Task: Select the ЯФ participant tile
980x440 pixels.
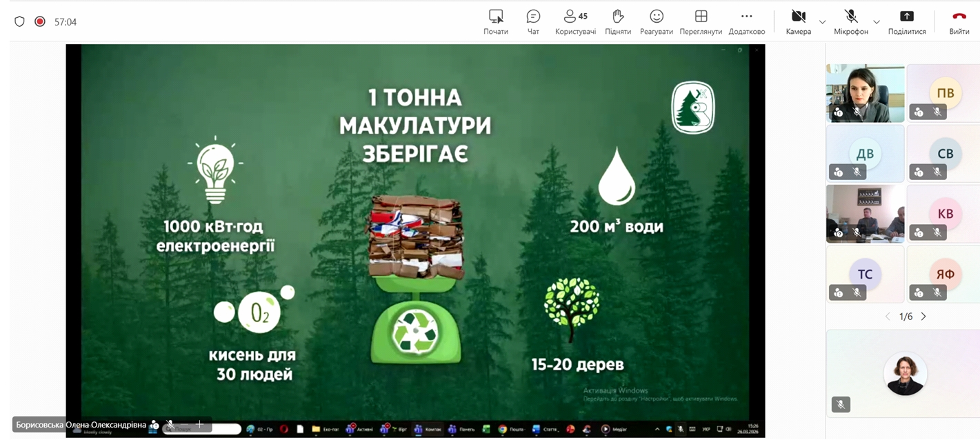Action: click(x=943, y=274)
